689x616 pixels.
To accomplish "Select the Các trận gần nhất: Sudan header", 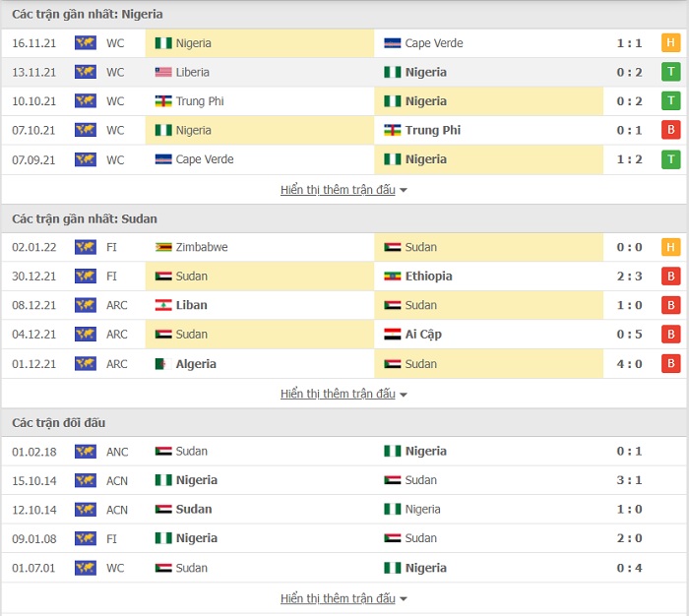I will tap(85, 218).
